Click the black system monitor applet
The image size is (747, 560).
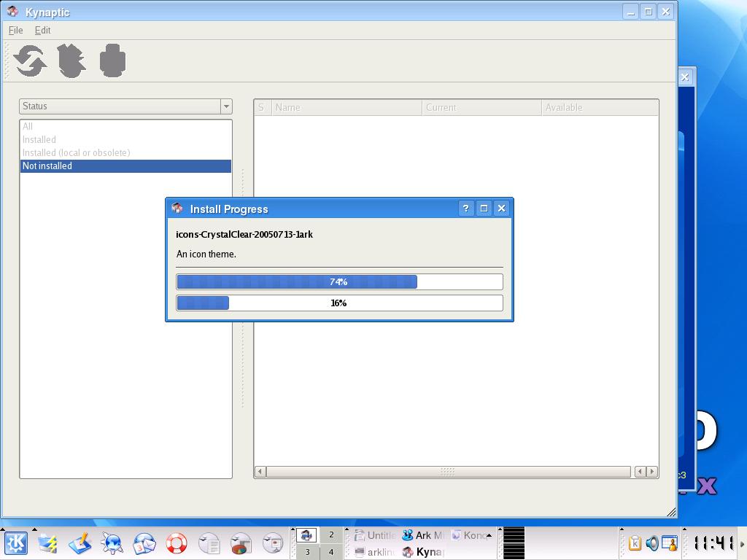tap(514, 543)
